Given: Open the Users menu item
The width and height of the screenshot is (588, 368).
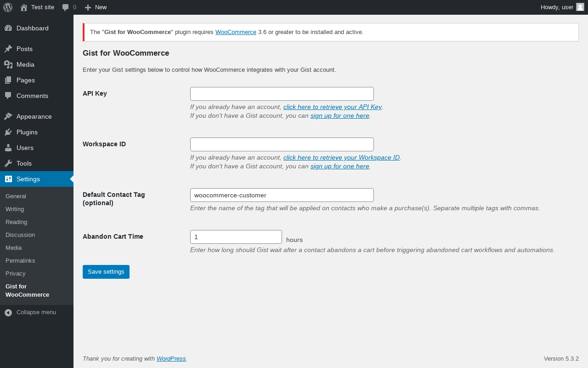Looking at the screenshot, I should click(37, 148).
